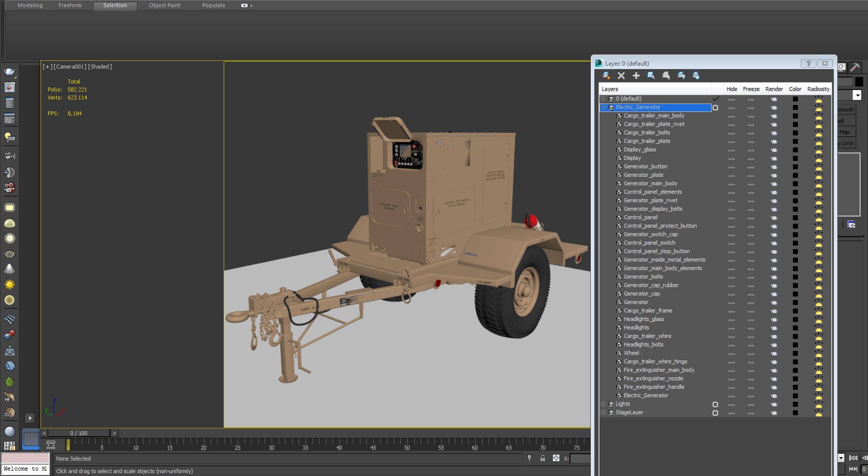Change color swatch of Headlights row
The image size is (868, 476).
pos(795,328)
